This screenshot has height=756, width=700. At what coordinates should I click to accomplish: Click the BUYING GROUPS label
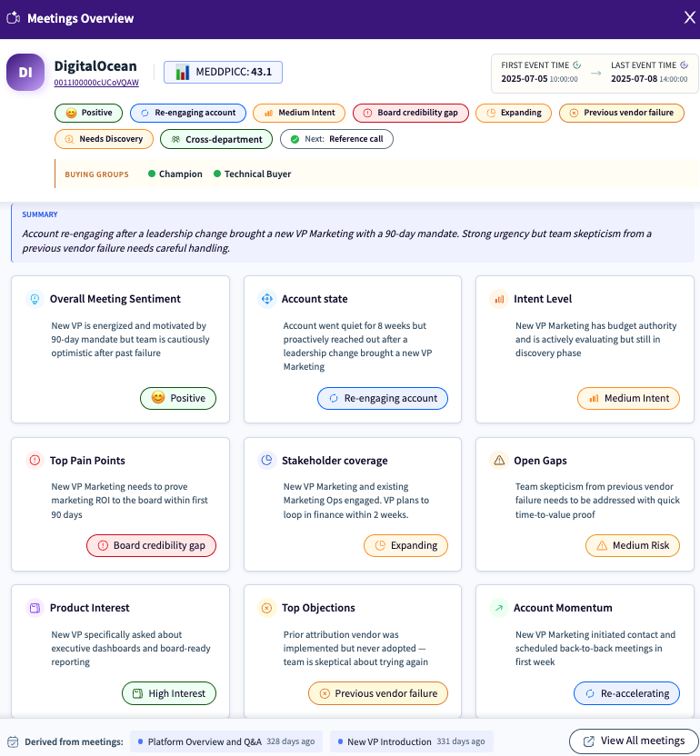(x=97, y=174)
